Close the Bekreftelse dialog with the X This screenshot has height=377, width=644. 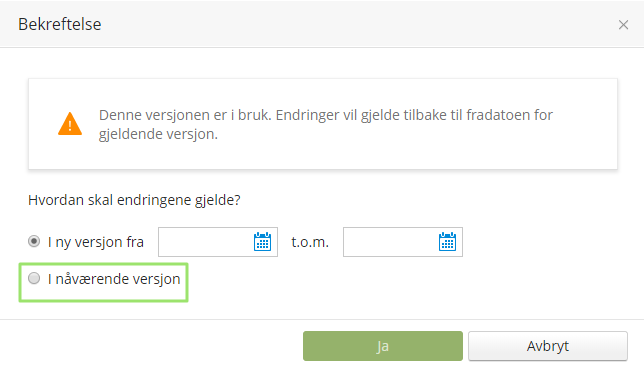click(623, 25)
